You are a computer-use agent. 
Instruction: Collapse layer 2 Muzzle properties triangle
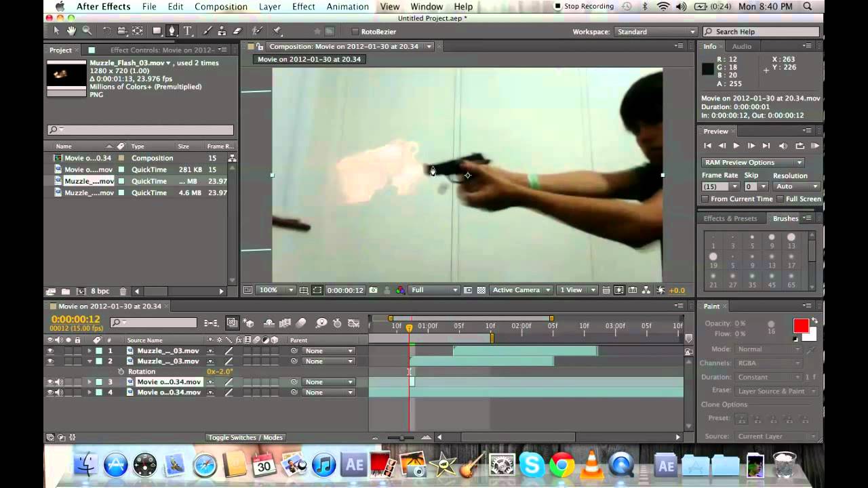point(89,361)
